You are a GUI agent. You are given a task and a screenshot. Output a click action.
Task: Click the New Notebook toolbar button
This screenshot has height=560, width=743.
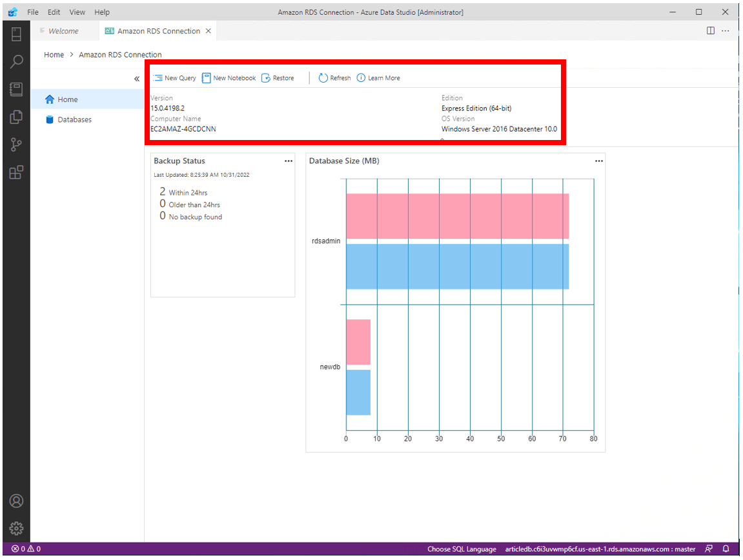pos(229,78)
